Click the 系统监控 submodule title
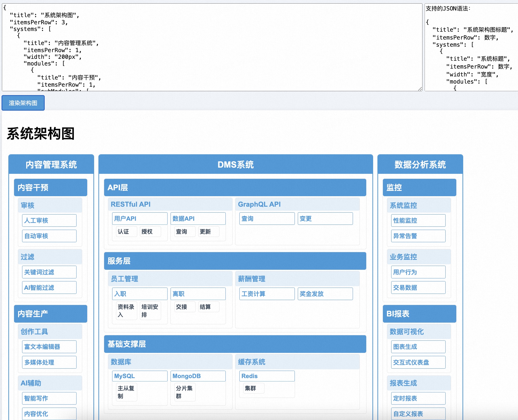518x420 pixels. [x=419, y=205]
